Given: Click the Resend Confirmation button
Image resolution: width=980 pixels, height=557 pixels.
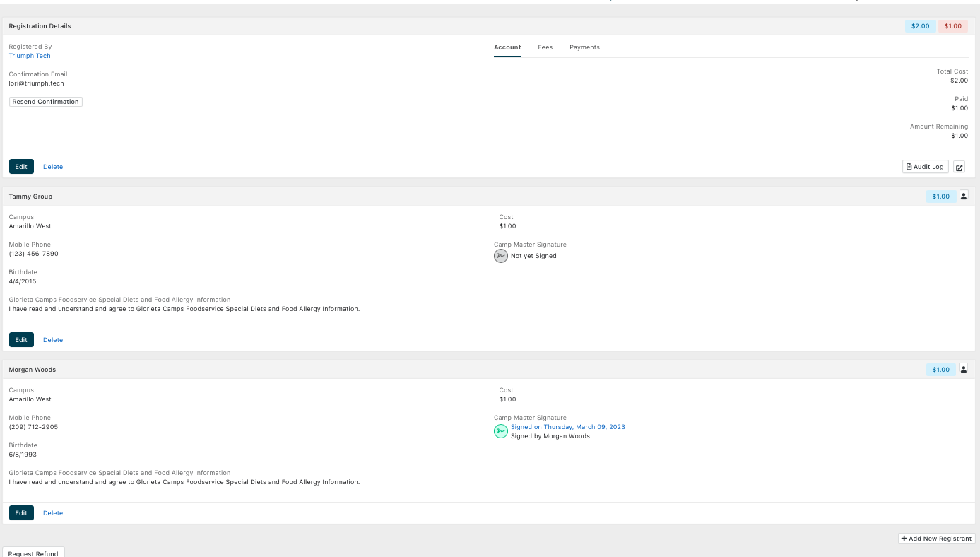Looking at the screenshot, I should point(46,102).
